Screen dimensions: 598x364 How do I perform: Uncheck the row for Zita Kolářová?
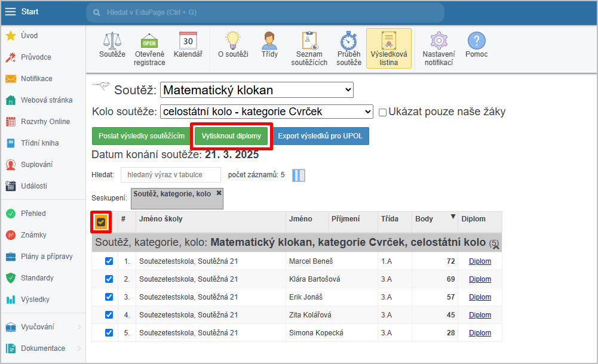(109, 315)
